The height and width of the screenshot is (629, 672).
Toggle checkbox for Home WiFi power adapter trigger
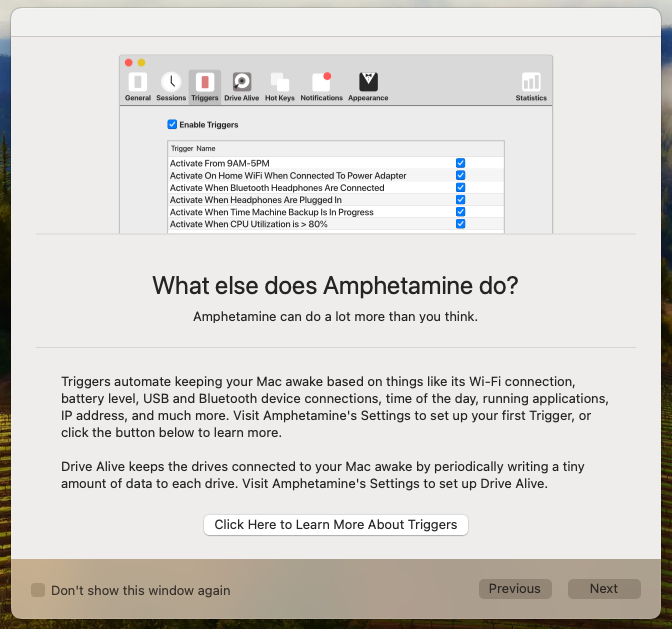461,175
